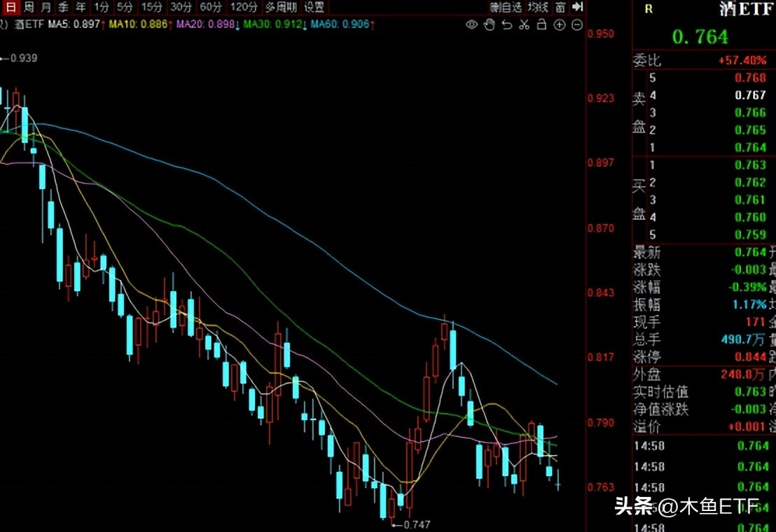Click the 窗 window button
776x532 pixels.
[x=560, y=7]
